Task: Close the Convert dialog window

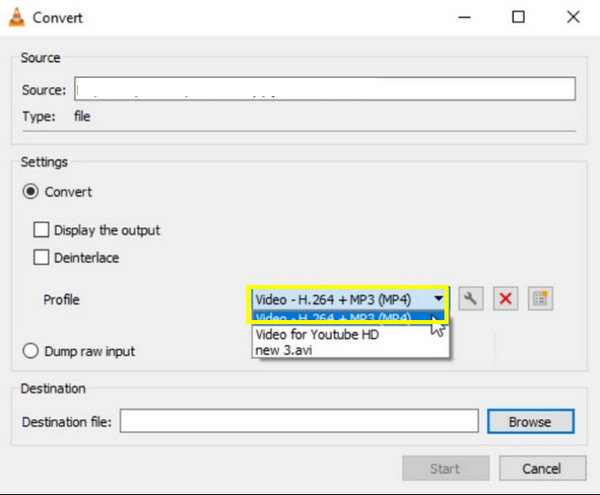Action: pos(572,17)
